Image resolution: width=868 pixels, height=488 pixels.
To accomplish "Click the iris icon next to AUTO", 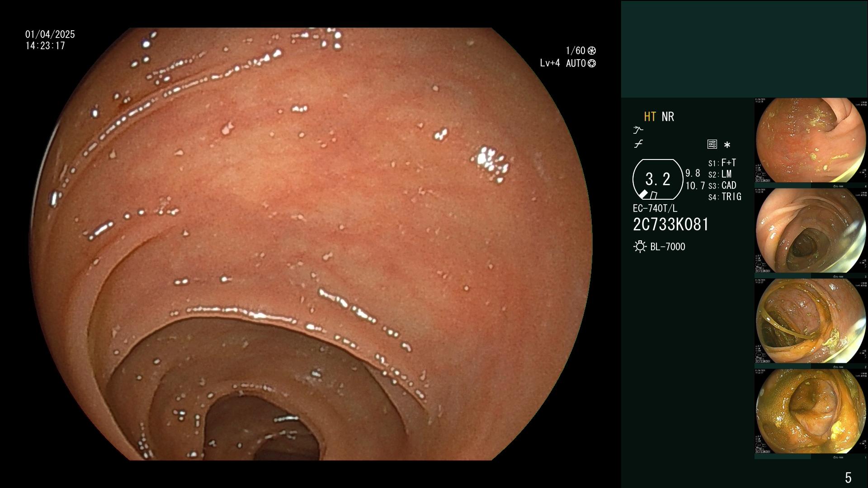I will tap(591, 63).
